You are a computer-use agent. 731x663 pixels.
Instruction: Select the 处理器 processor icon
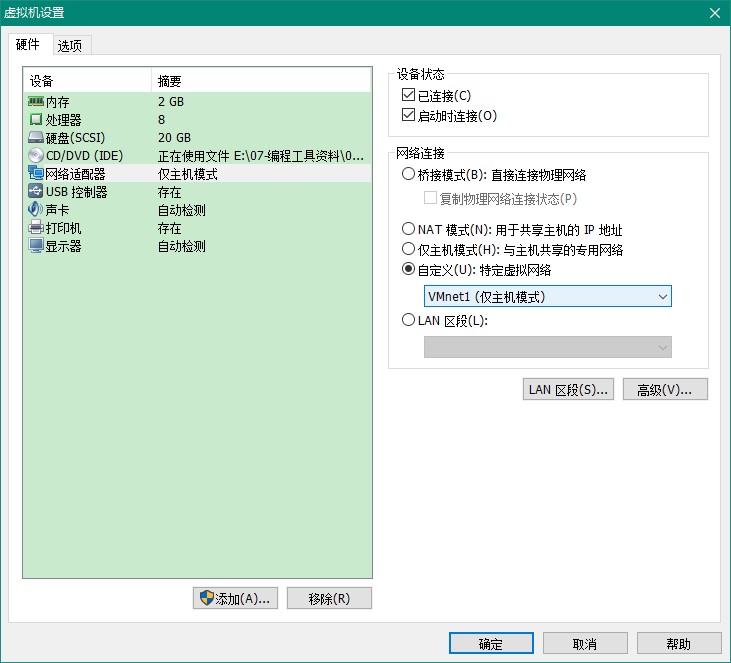36,119
